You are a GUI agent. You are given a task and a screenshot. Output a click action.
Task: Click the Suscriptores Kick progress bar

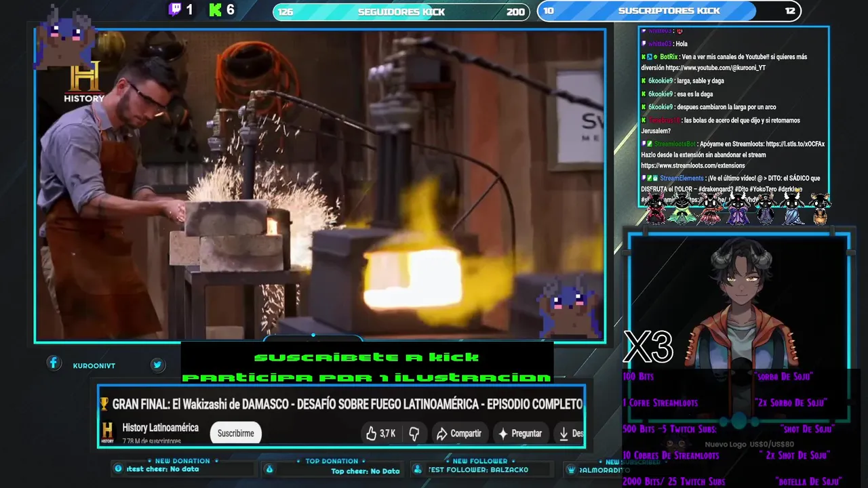669,11
